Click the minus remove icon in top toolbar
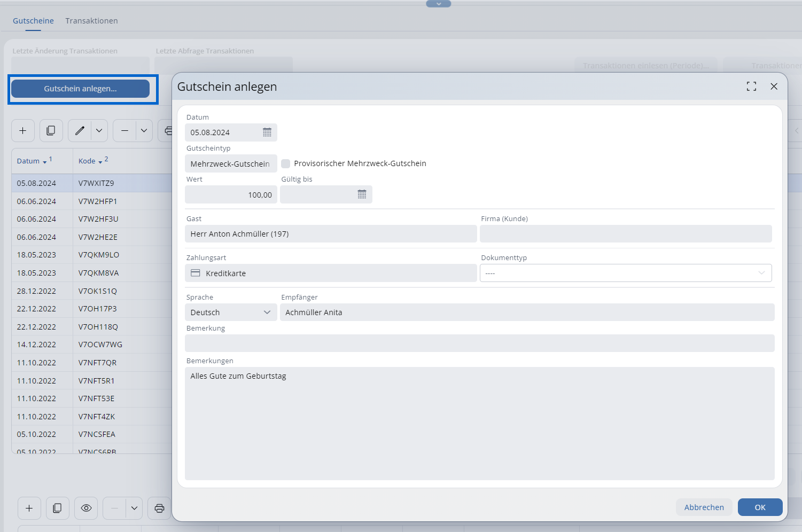Screen dimensions: 802x532 [x=124, y=130]
